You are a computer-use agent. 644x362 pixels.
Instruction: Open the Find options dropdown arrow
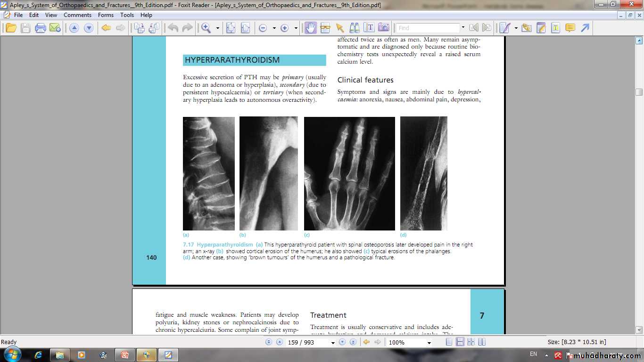click(x=463, y=28)
